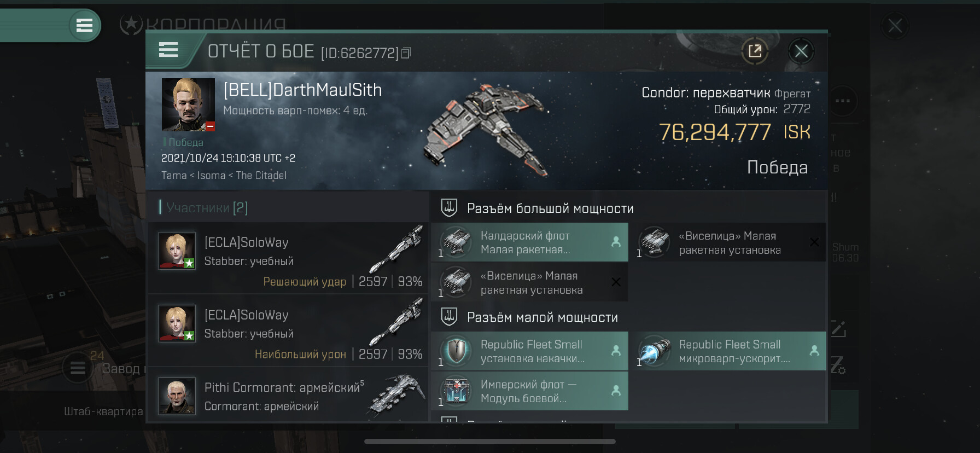Open the main menu in top-left corner
Viewport: 980px width, 453px height.
click(84, 25)
